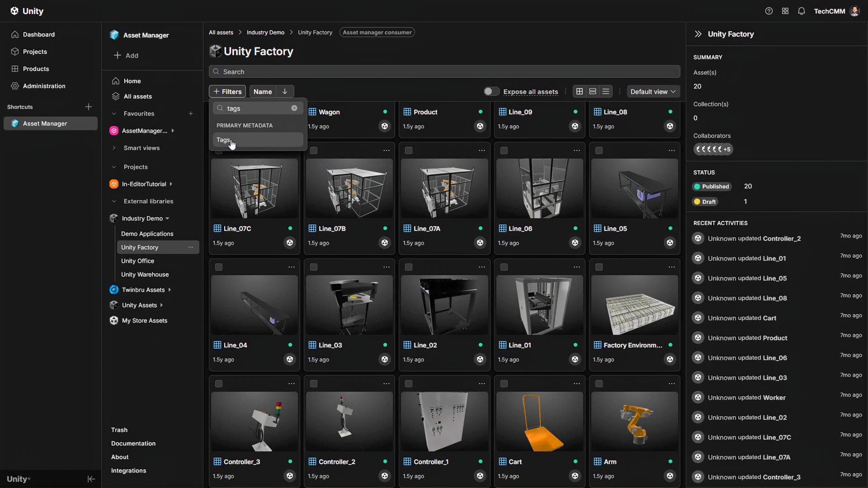The width and height of the screenshot is (868, 488).
Task: Select checkbox on Line_01 card
Action: click(x=504, y=267)
